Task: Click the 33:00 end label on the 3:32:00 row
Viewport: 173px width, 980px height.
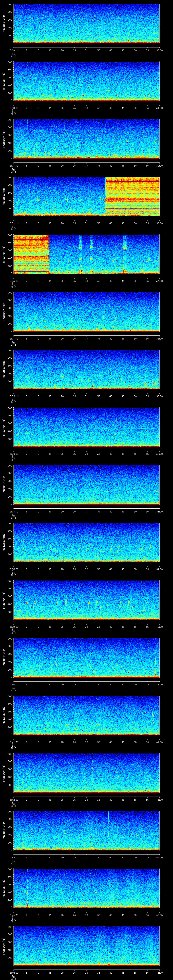Action: pos(159,223)
